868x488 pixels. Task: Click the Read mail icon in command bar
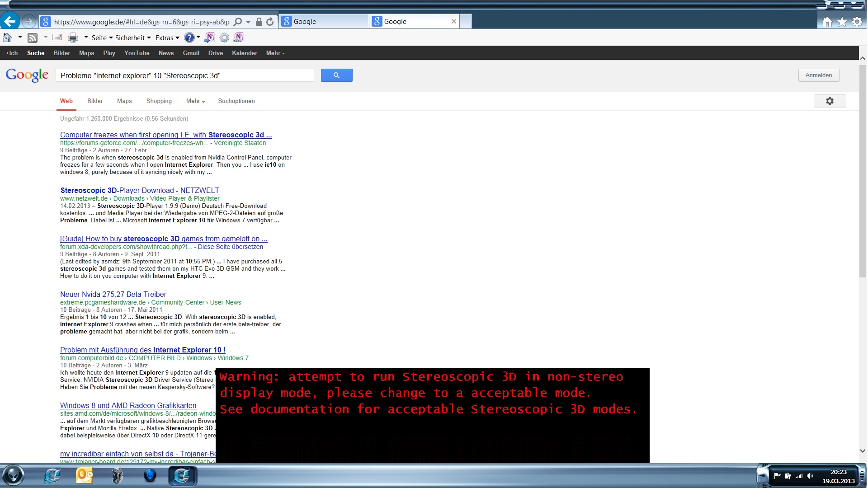click(57, 38)
